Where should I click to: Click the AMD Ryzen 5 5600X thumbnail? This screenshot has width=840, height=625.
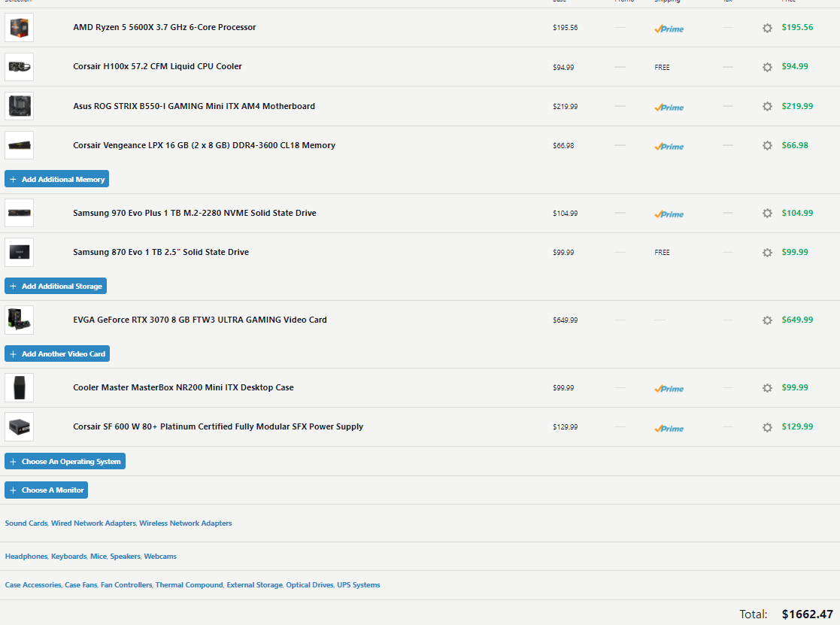(x=20, y=28)
